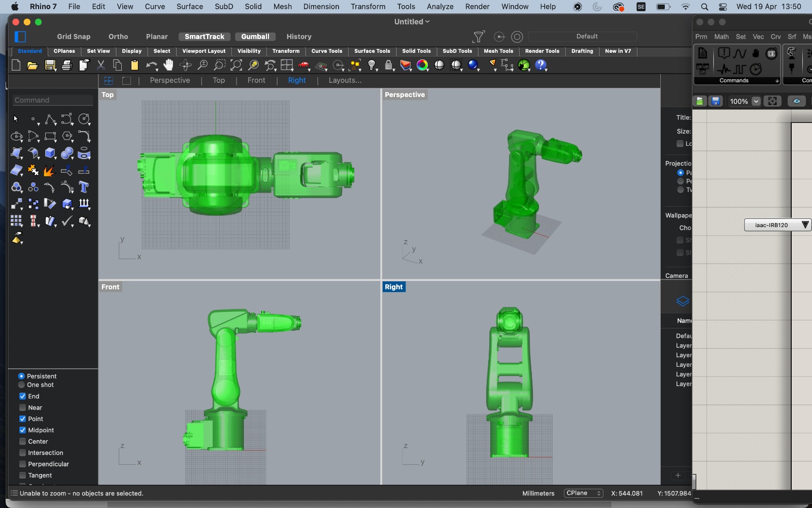
Task: Select the Text object T tool
Action: 84,187
